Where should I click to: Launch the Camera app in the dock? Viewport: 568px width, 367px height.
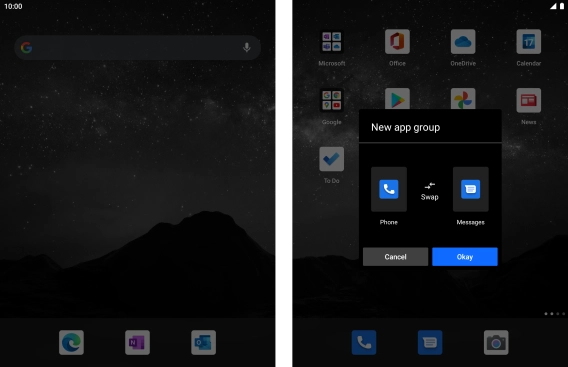[x=496, y=342]
